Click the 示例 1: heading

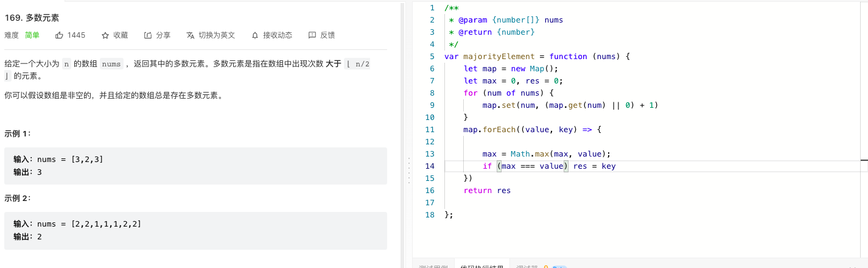(18, 133)
